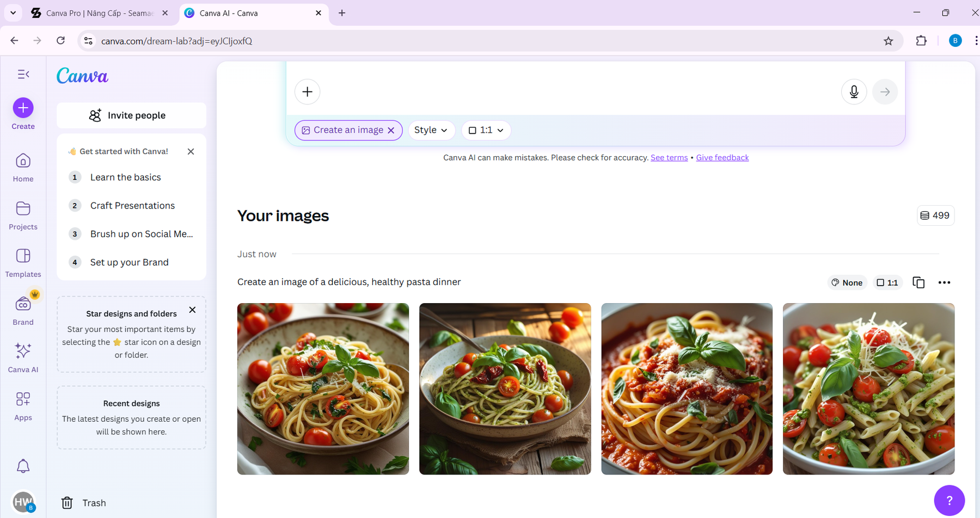Open Apps from the left sidebar
This screenshot has width=980, height=518.
coord(23,406)
